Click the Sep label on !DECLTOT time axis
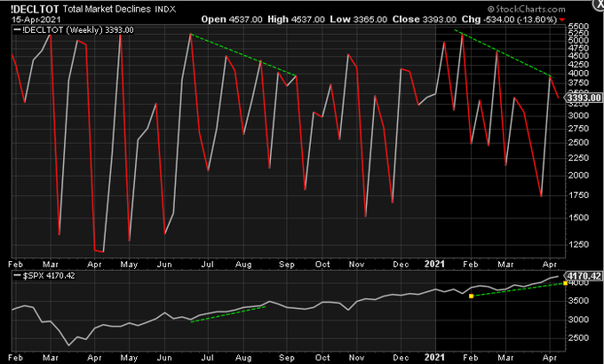 coord(287,265)
